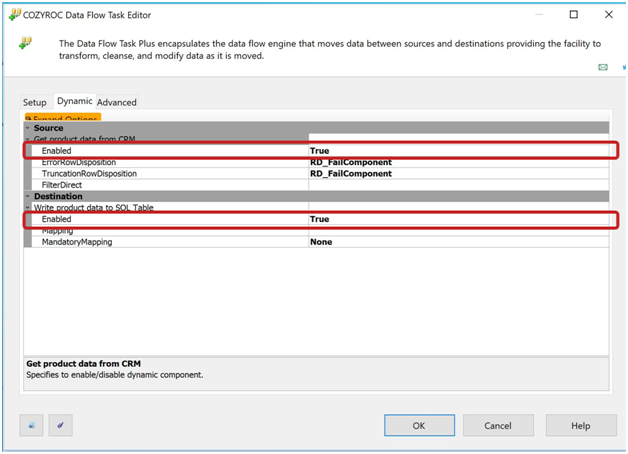Select the FilterDirect property label
Screen dimensions: 628x454
[62, 185]
